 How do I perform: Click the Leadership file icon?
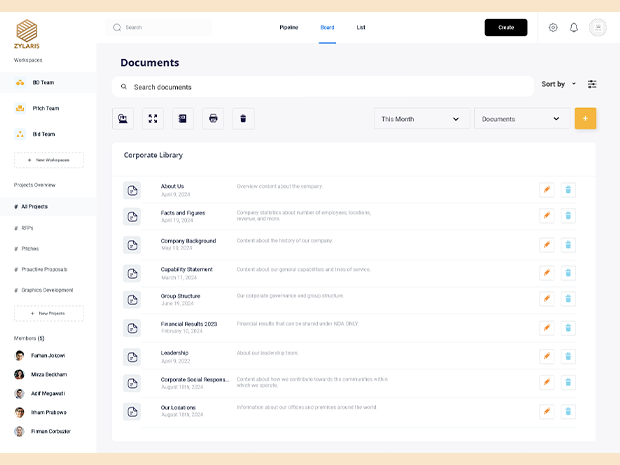tap(132, 357)
